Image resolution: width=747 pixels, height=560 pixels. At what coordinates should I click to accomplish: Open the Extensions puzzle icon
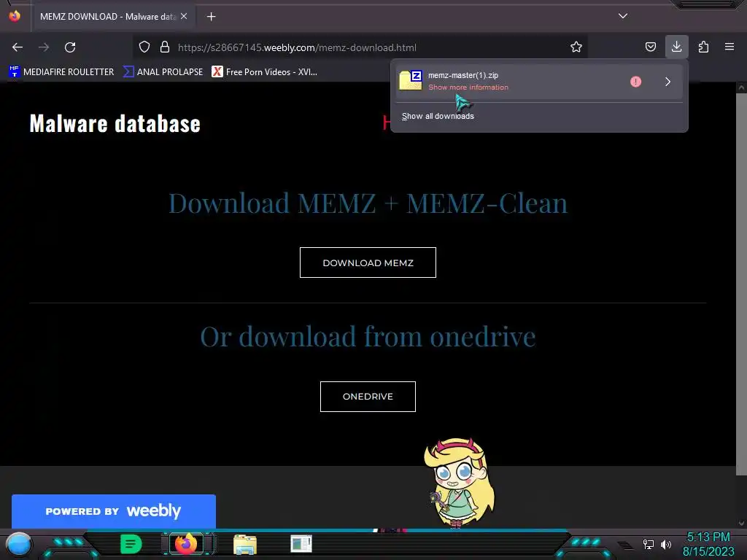(x=703, y=47)
